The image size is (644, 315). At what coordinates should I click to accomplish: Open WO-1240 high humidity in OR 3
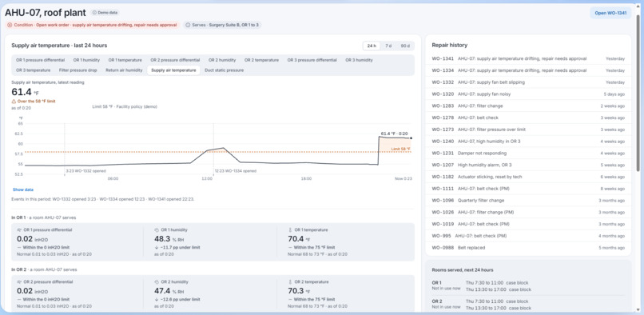coord(528,142)
